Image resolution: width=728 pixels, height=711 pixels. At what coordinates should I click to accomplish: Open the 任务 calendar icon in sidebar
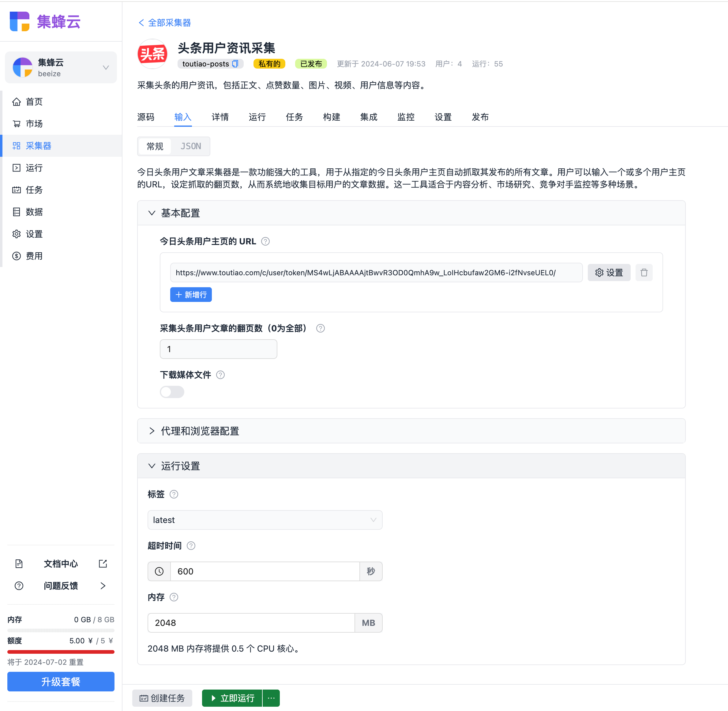(17, 190)
